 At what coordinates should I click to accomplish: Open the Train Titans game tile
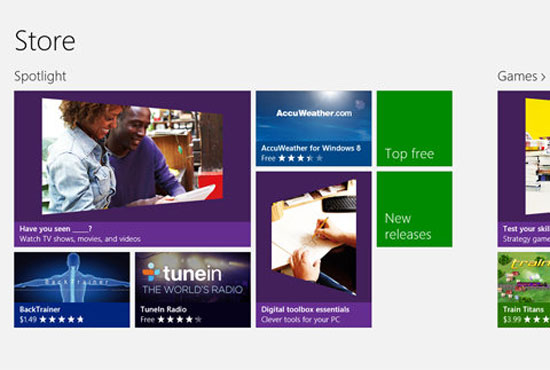point(524,290)
